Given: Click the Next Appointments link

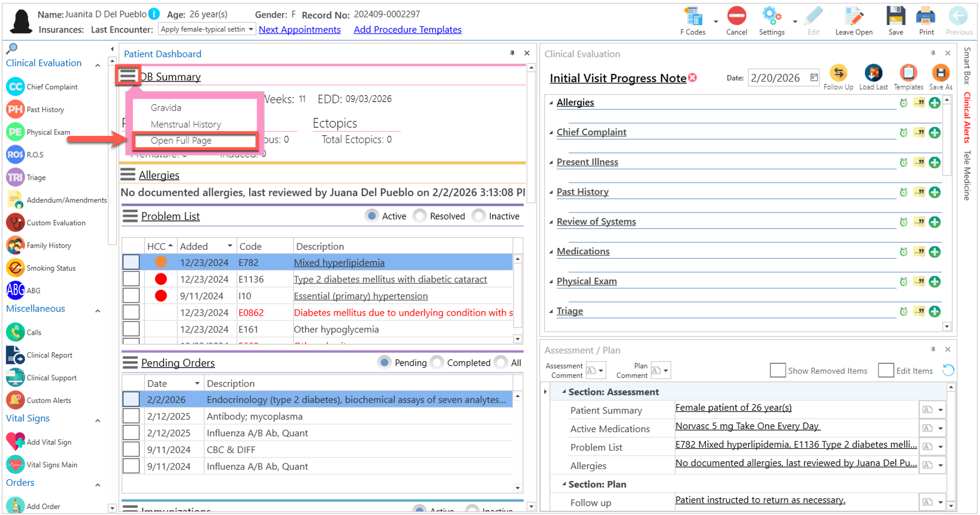Looking at the screenshot, I should click(x=300, y=30).
